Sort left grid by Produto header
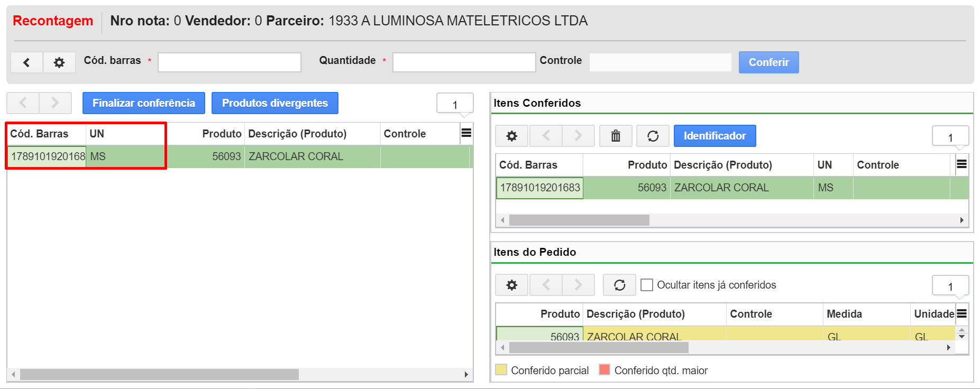The height and width of the screenshot is (389, 980). pyautogui.click(x=206, y=134)
